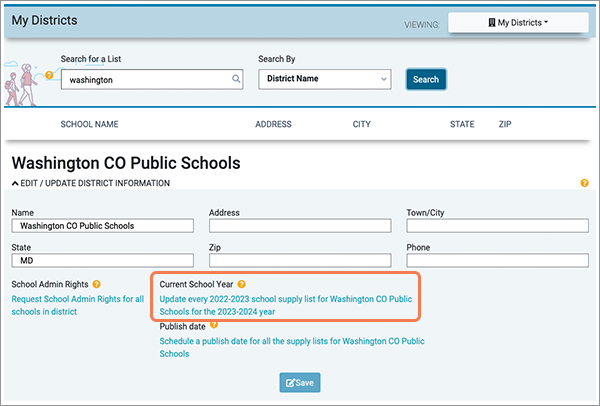Open the My Districts viewing dropdown
The width and height of the screenshot is (600, 406).
[x=518, y=23]
